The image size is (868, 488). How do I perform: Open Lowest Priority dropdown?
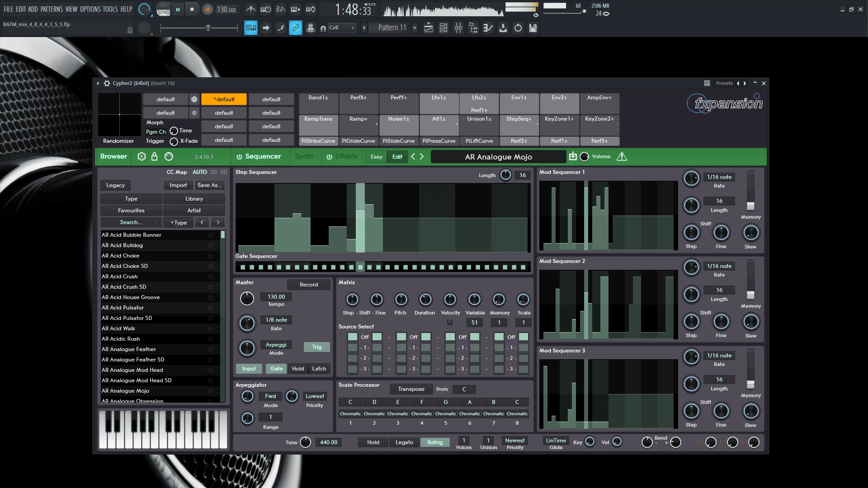pyautogui.click(x=315, y=396)
